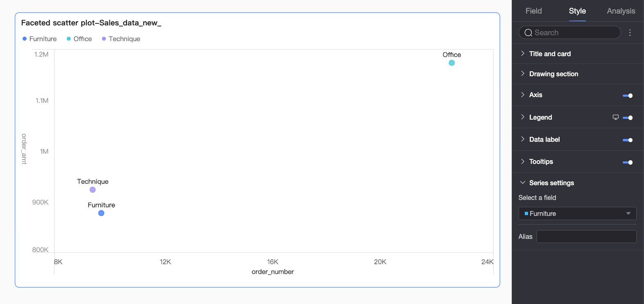Click the chart title text
The height and width of the screenshot is (304, 644).
(91, 23)
